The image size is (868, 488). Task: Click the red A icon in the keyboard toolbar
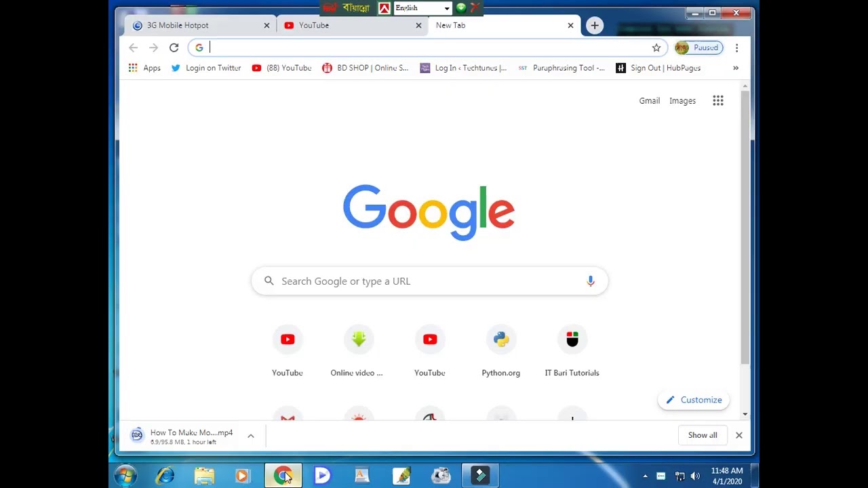pos(384,8)
